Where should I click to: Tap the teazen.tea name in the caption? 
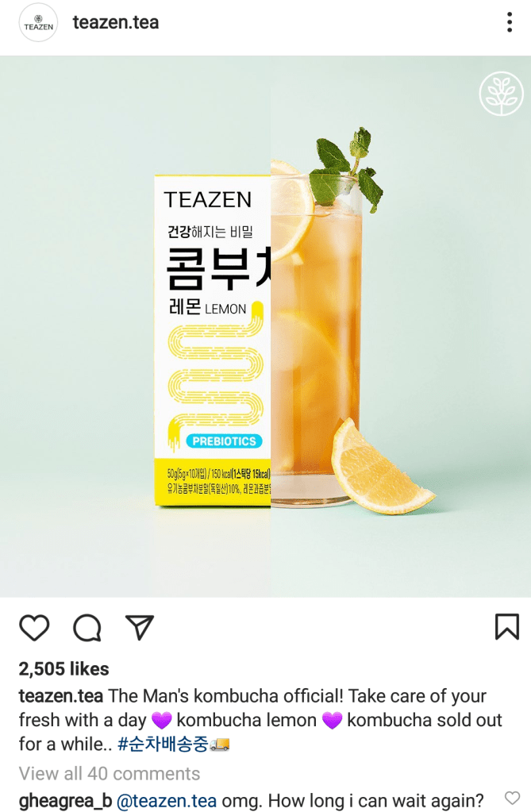(x=60, y=696)
